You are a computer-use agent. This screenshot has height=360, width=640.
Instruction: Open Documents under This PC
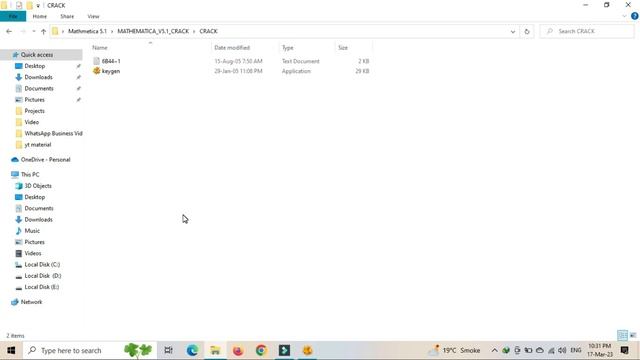pyautogui.click(x=39, y=208)
